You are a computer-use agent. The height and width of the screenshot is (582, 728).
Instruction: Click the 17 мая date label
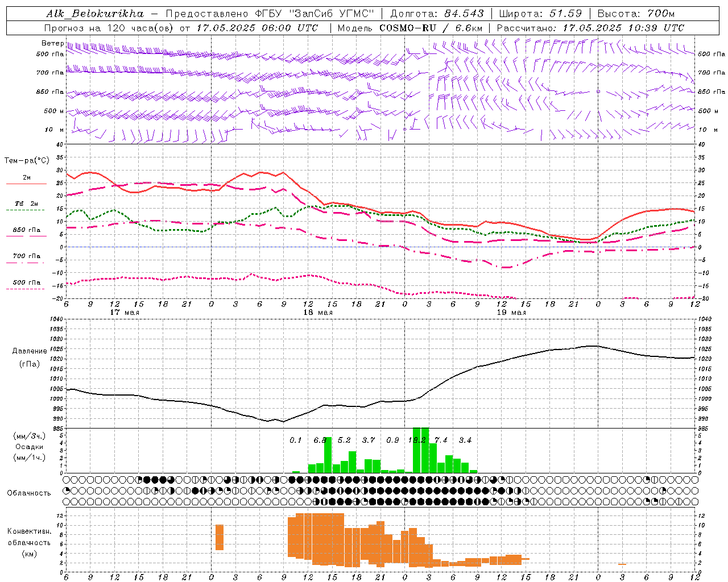pyautogui.click(x=125, y=313)
